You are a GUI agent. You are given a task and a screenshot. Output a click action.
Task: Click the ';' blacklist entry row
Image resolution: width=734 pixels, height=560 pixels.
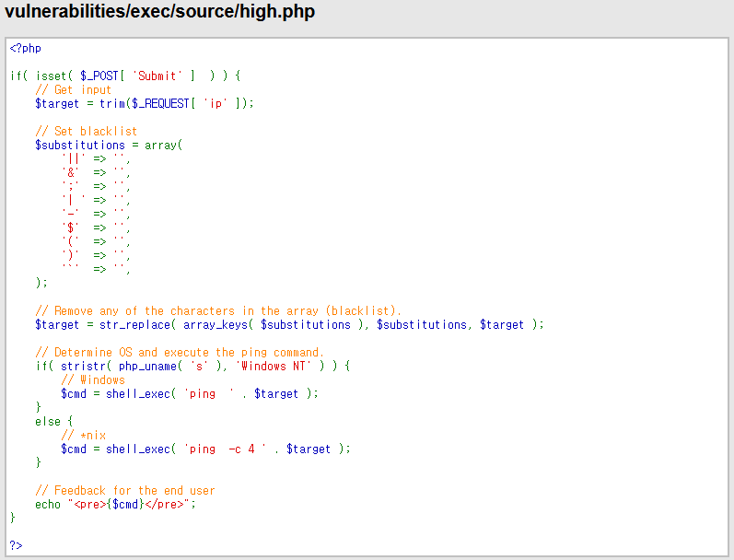[x=96, y=187]
